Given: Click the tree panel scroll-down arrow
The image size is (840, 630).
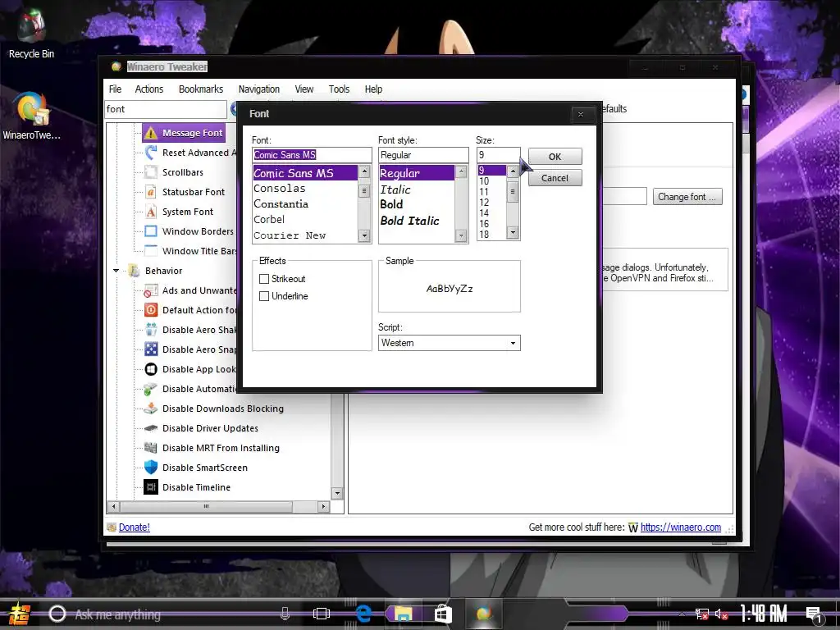Looking at the screenshot, I should coord(337,493).
